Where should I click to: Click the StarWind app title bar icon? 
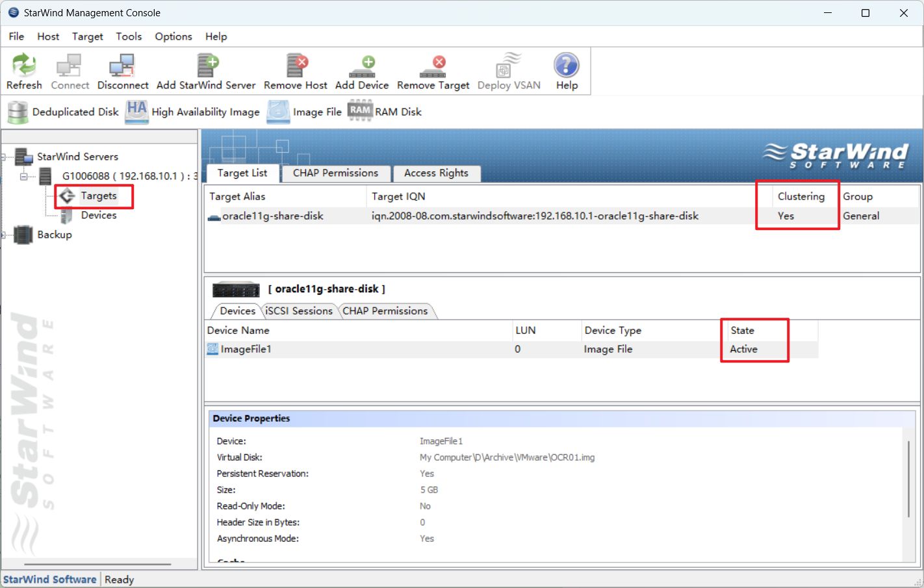(13, 12)
